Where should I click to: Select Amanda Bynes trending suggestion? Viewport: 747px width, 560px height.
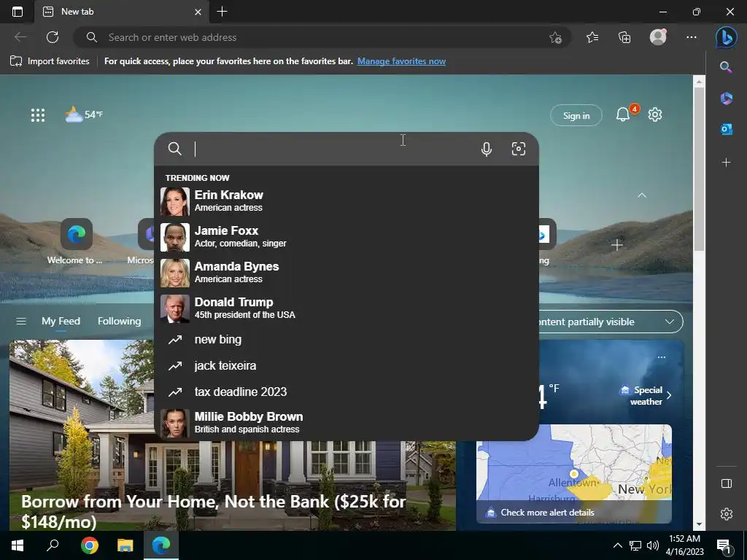pos(347,273)
